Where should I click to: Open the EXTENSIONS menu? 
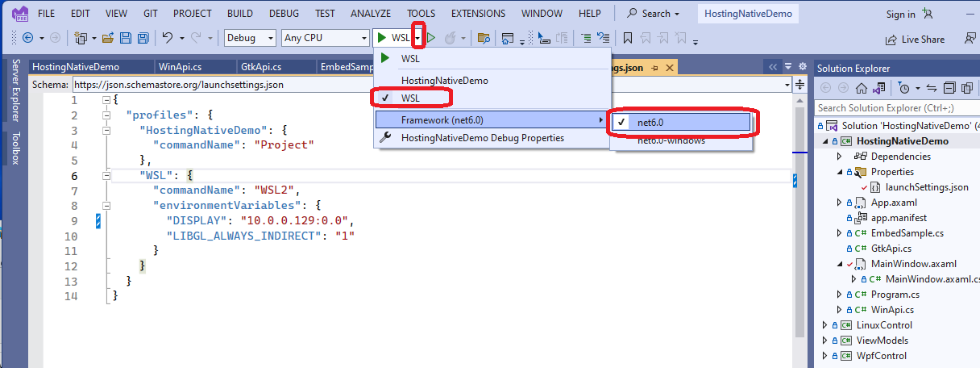coord(479,14)
